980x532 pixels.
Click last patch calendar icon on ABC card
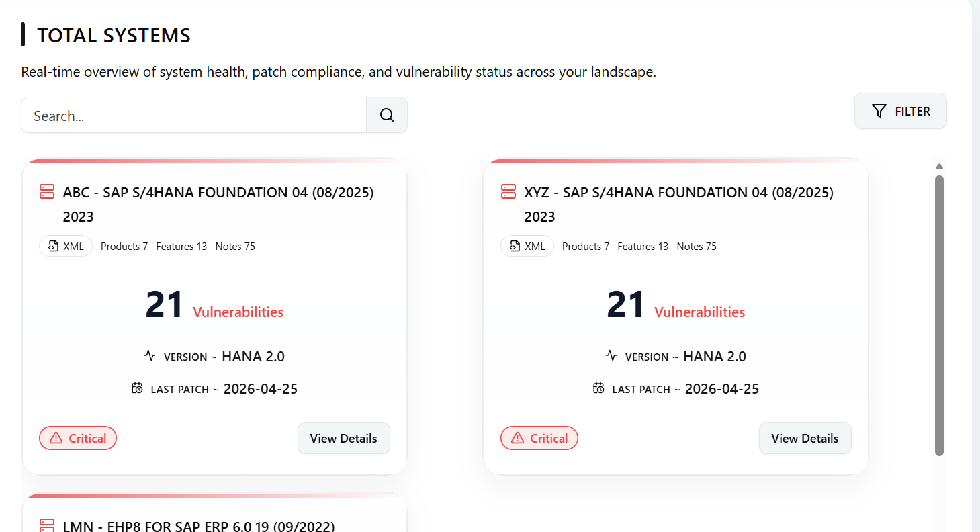coord(138,388)
